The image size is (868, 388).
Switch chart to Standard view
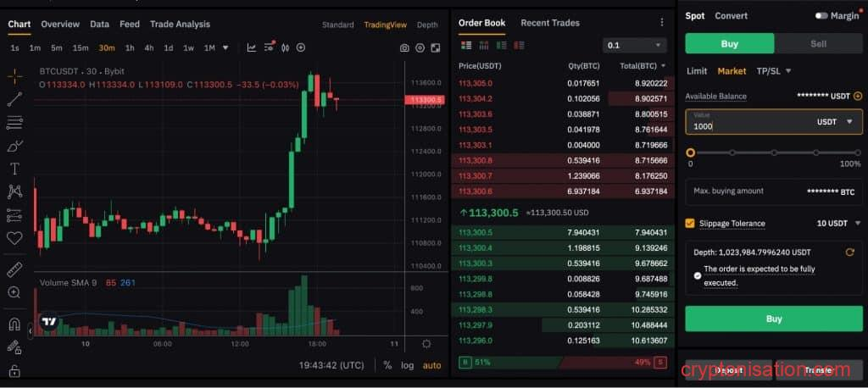(337, 25)
